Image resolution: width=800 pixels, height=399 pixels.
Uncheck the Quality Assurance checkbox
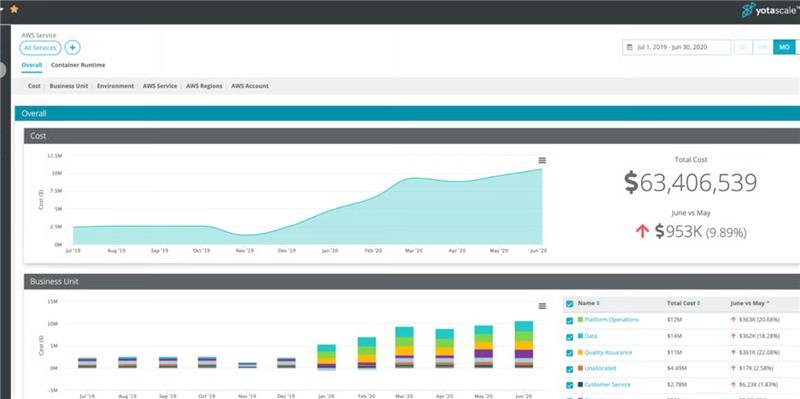[570, 353]
